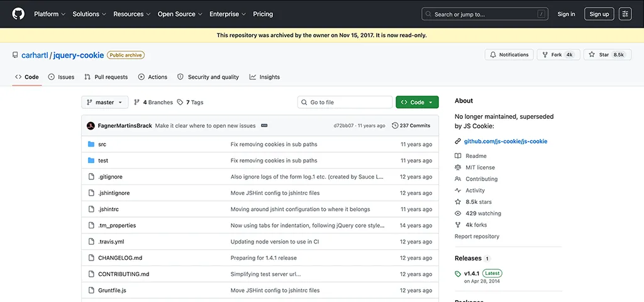Open the FagnerMartinsBrack author link

125,126
